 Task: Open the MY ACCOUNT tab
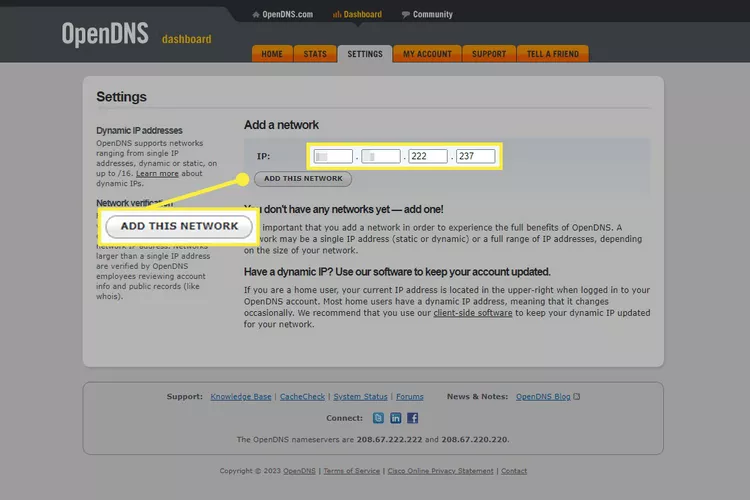[x=427, y=54]
